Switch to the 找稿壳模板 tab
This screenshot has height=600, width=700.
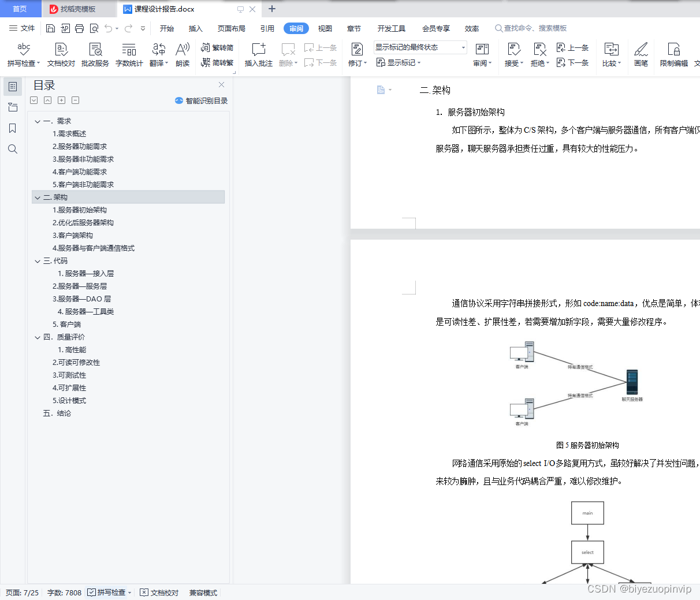click(78, 9)
